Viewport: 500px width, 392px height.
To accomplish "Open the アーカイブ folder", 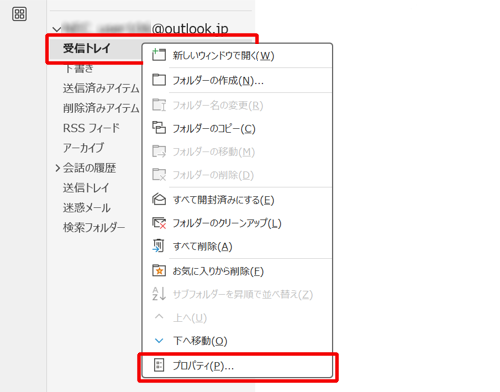I will click(x=84, y=148).
